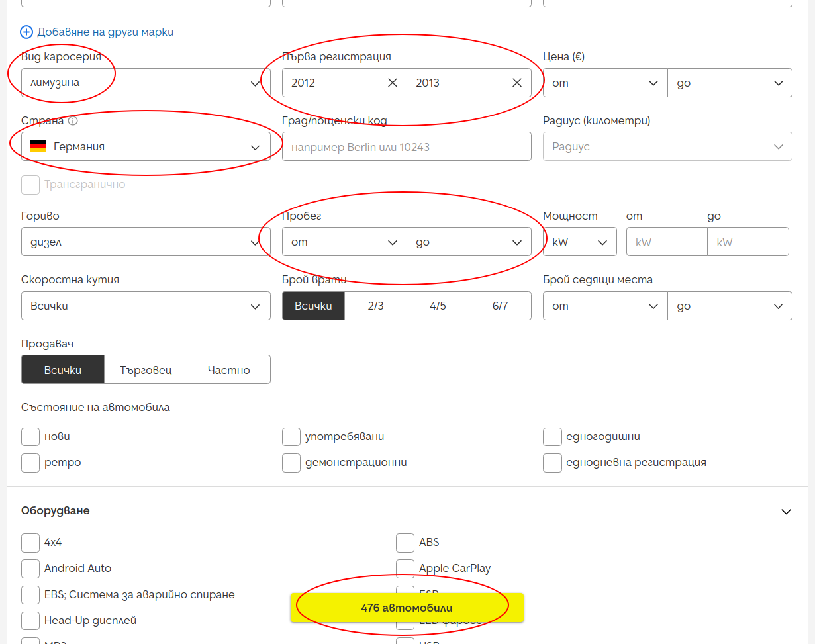Check the нови condition checkbox
815x644 pixels.
tap(30, 437)
